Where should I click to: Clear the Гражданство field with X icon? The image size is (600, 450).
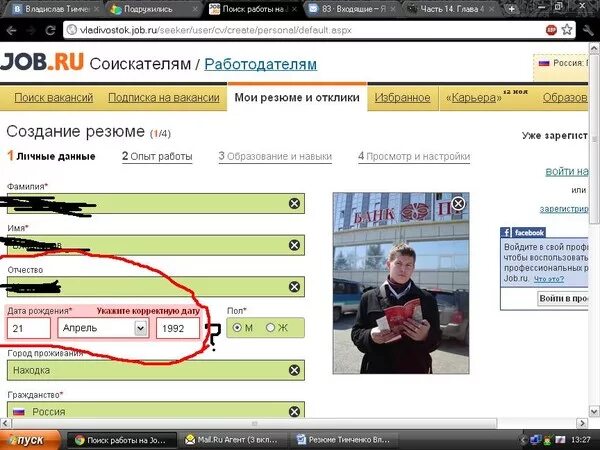pos(294,411)
